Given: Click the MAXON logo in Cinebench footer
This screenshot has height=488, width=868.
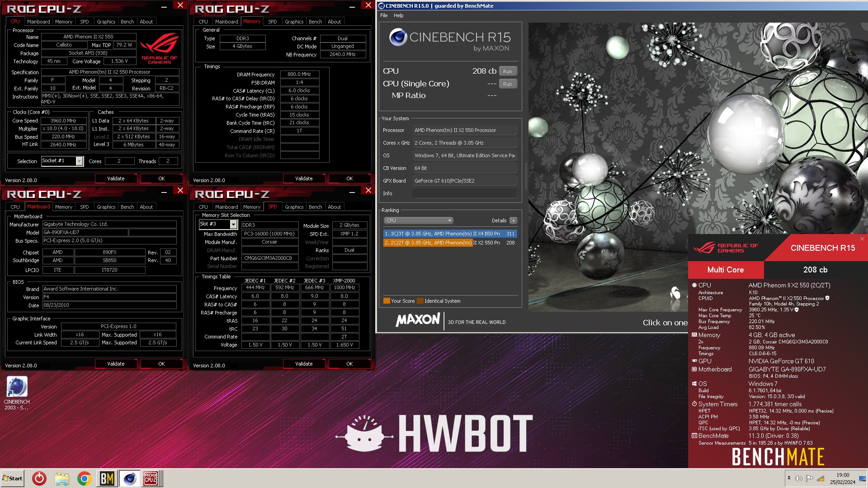Looking at the screenshot, I should pyautogui.click(x=418, y=320).
